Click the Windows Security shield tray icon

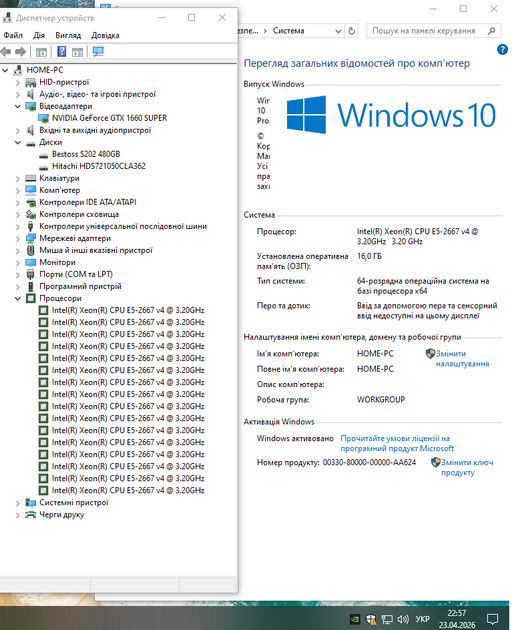[x=371, y=619]
